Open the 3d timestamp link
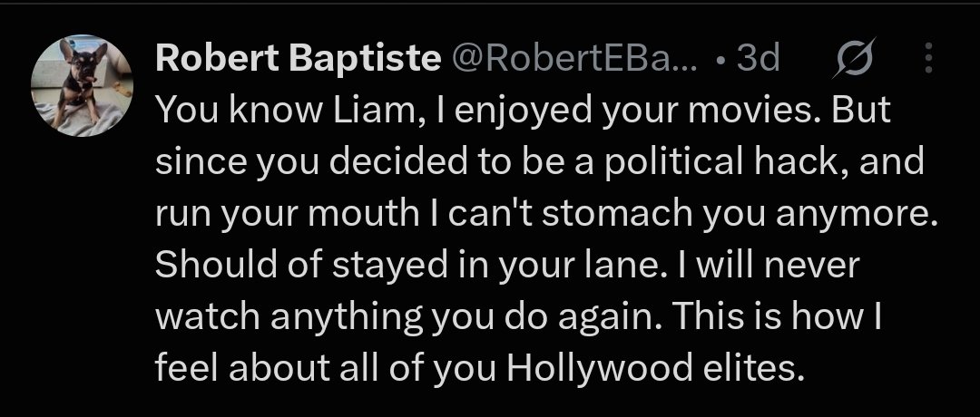Screen dimensions: 980x417 tap(758, 59)
